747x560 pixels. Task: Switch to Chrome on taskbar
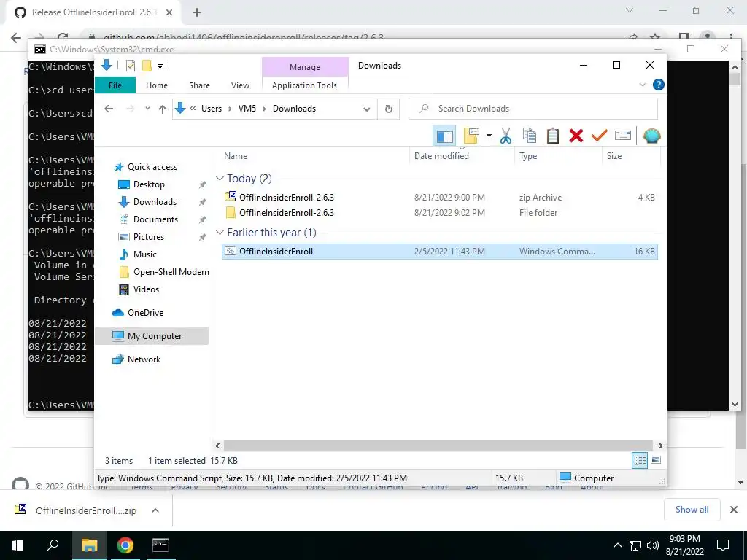[125, 545]
